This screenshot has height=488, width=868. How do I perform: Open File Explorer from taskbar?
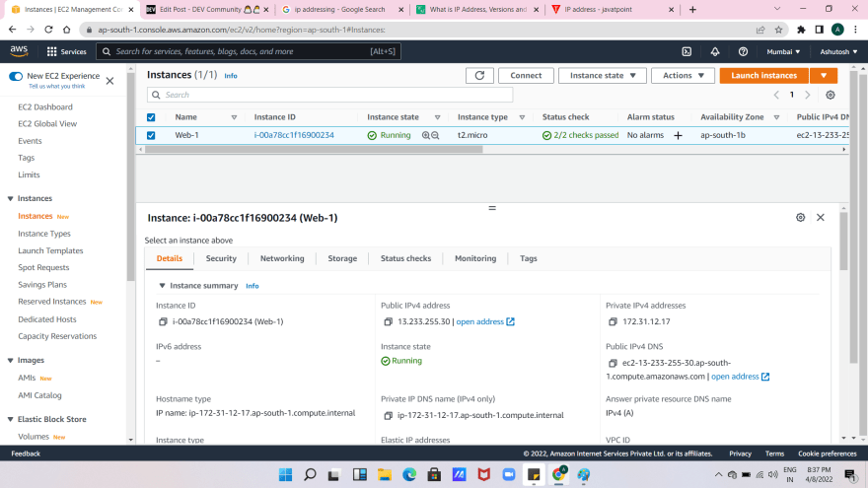(x=384, y=475)
